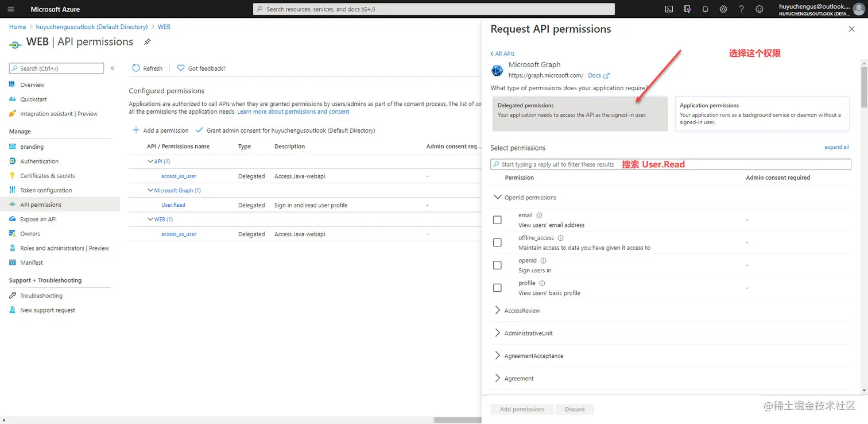This screenshot has height=424, width=868.
Task: Select the Delegated permissions card
Action: click(x=580, y=114)
